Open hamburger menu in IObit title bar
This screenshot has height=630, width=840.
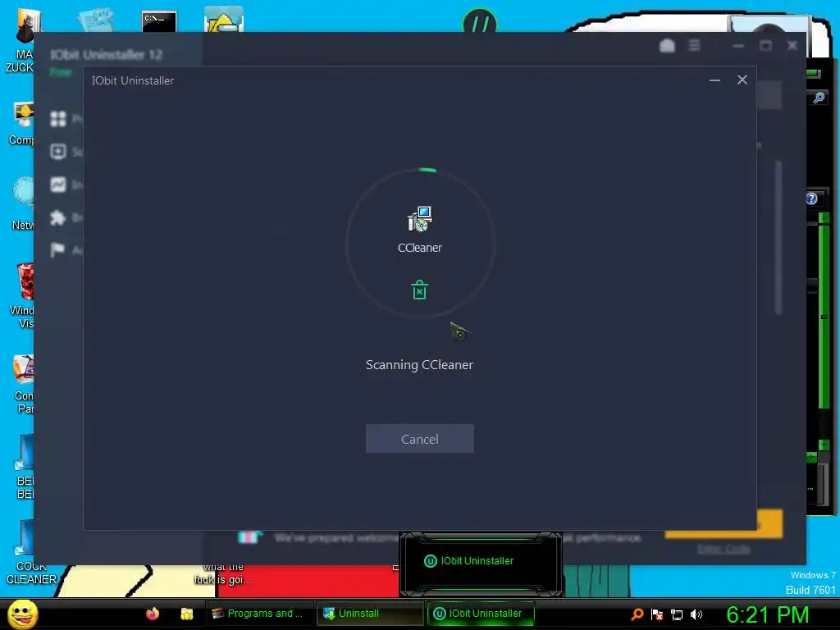click(x=694, y=46)
